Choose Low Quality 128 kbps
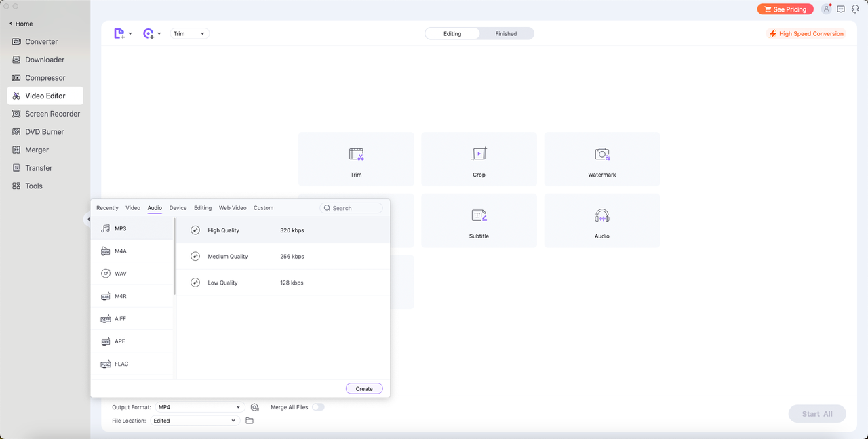The height and width of the screenshot is (439, 868). [x=283, y=283]
